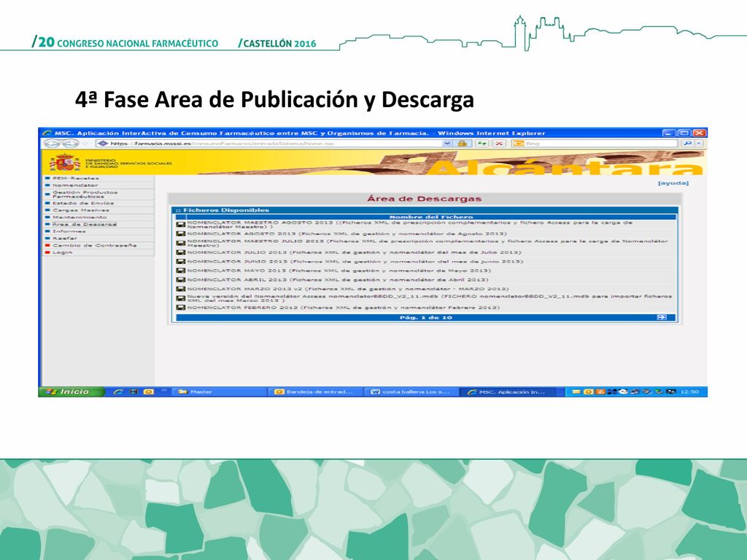Click disk icon for NOMENCLATOR JUNIO 2013
Image resolution: width=747 pixels, height=560 pixels.
tap(181, 262)
